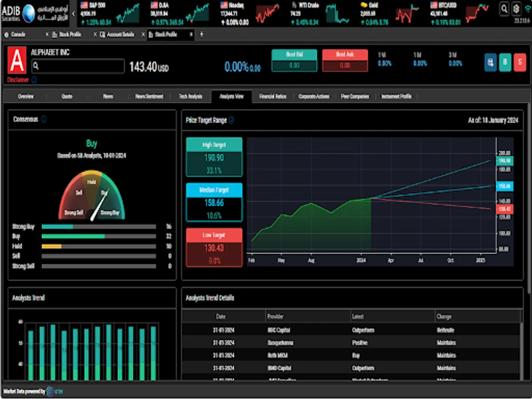Switch to the Financial Ratios tab
Viewport: 532px width, 399px height.
(x=273, y=96)
